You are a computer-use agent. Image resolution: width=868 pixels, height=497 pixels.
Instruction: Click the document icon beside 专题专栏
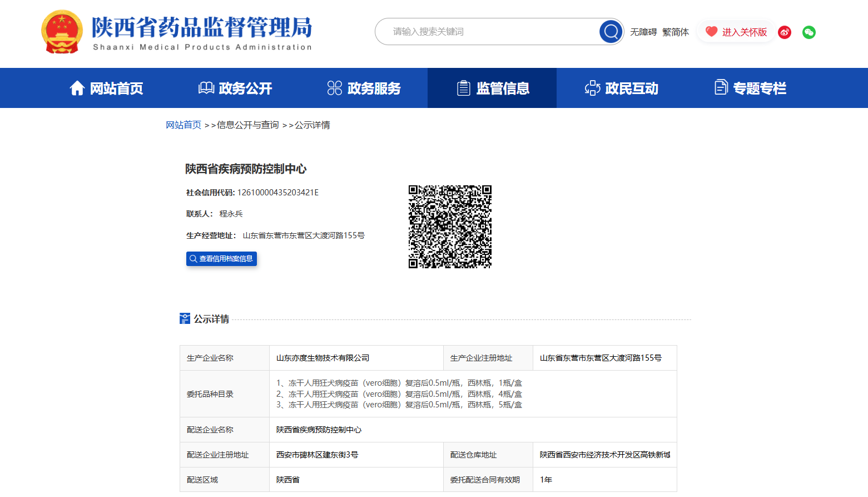[721, 88]
